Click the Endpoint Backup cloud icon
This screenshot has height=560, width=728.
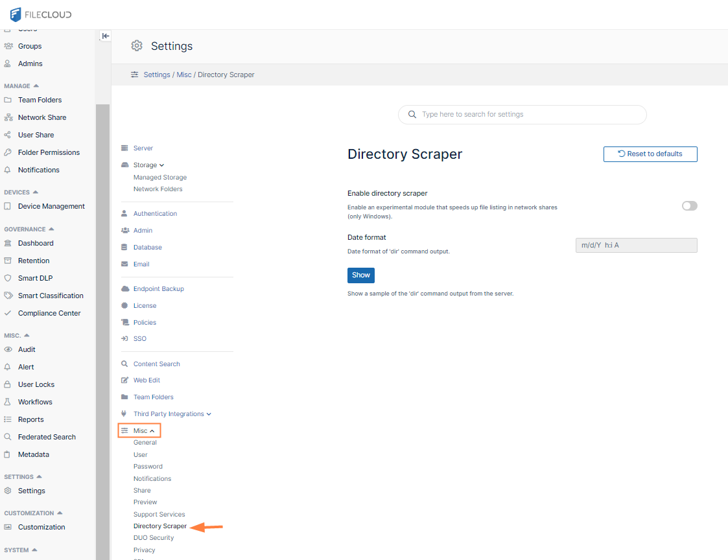[124, 288]
